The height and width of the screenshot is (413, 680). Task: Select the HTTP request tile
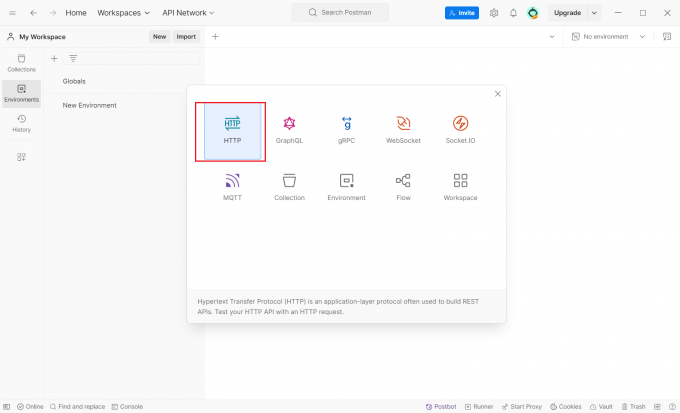pos(232,131)
